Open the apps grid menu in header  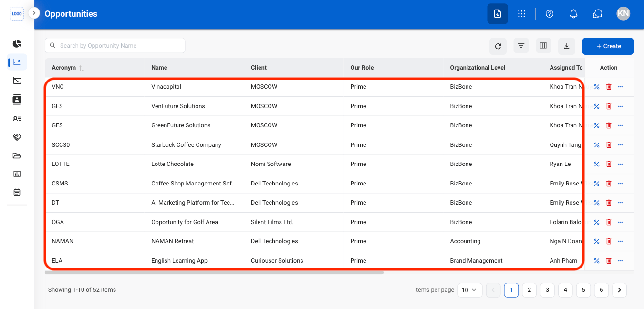point(521,14)
